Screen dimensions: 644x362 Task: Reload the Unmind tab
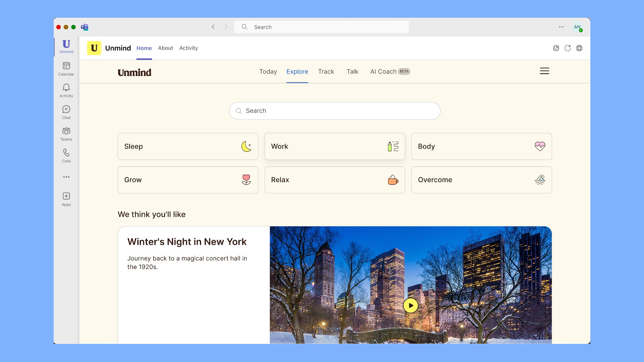coord(568,48)
